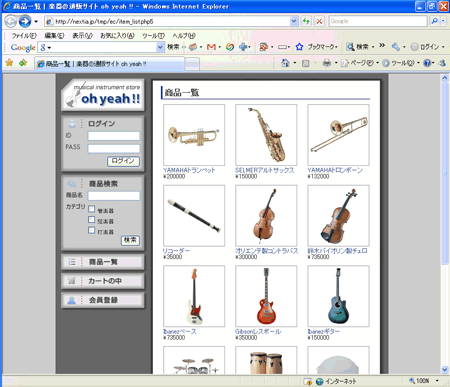Open the ファイル(F) menu
Image resolution: width=450 pixels, height=387 pixels.
(24, 35)
